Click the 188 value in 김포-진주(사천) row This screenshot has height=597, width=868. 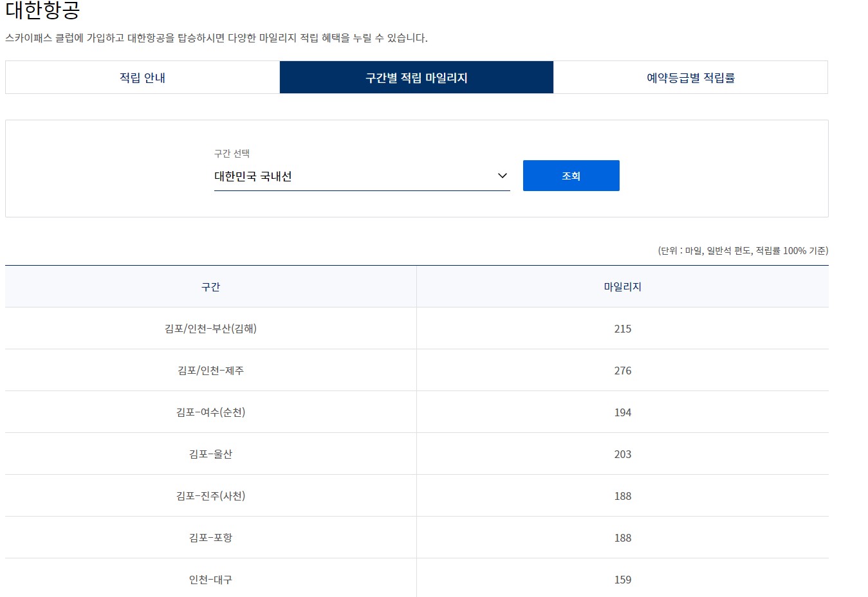(x=622, y=496)
